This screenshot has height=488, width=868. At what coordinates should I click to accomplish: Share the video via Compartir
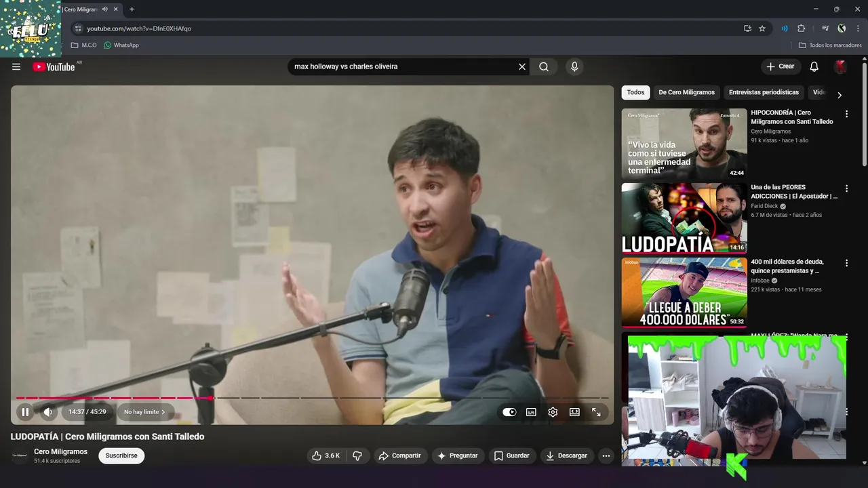point(400,455)
